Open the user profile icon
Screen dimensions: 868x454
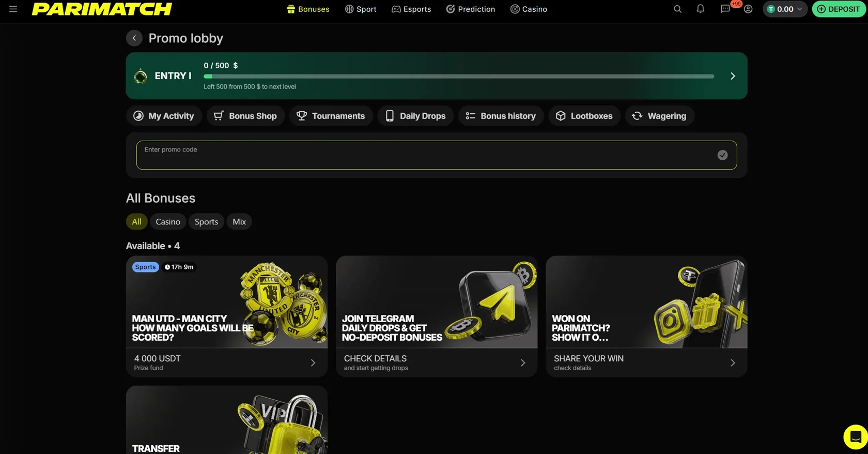click(x=748, y=9)
